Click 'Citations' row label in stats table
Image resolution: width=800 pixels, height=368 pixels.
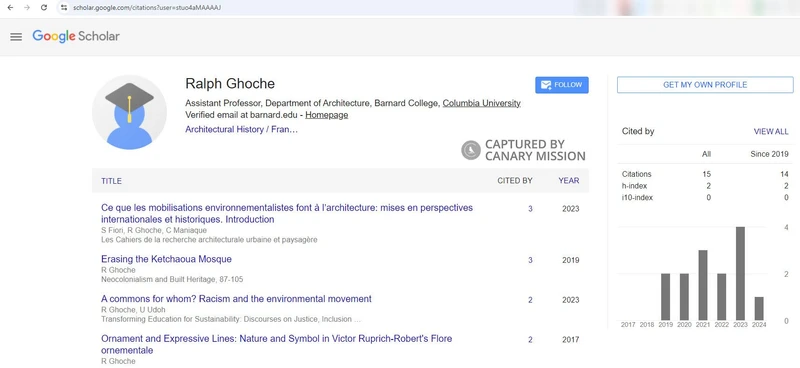pos(636,174)
